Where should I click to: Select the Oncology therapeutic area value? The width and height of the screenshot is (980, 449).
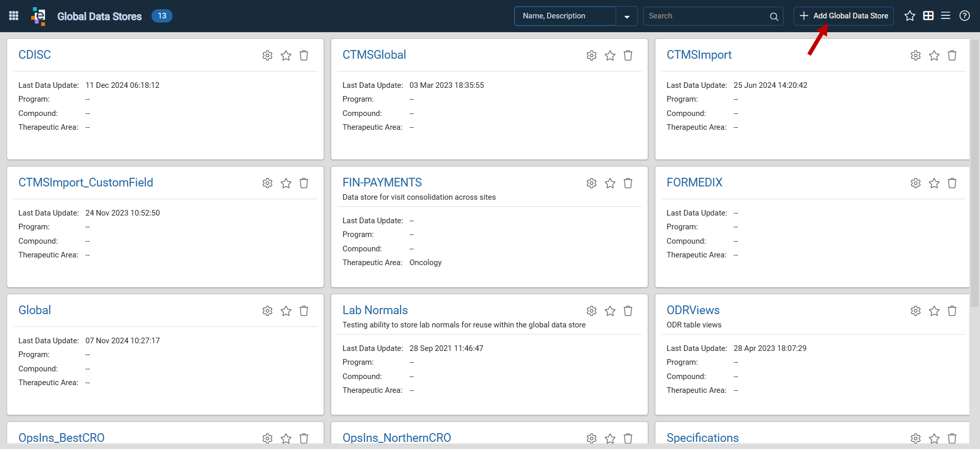(x=425, y=263)
